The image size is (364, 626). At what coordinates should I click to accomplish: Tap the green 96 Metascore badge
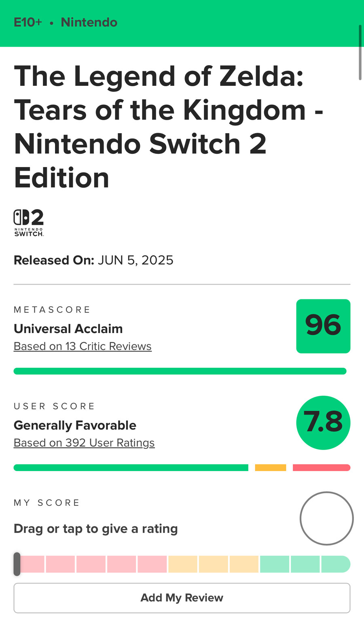323,326
